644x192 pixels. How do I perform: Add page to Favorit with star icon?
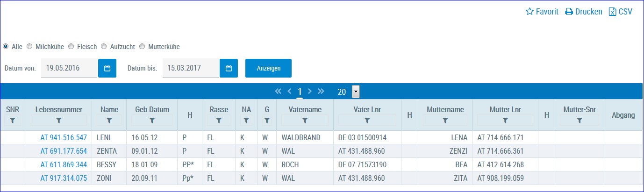tap(530, 12)
